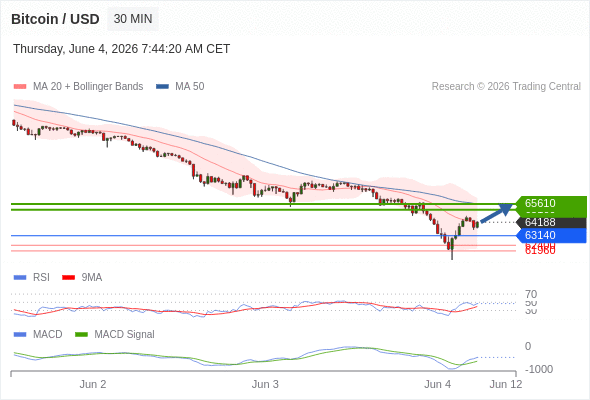
Task: Click the blue RSI legend swatch
Action: (20, 278)
